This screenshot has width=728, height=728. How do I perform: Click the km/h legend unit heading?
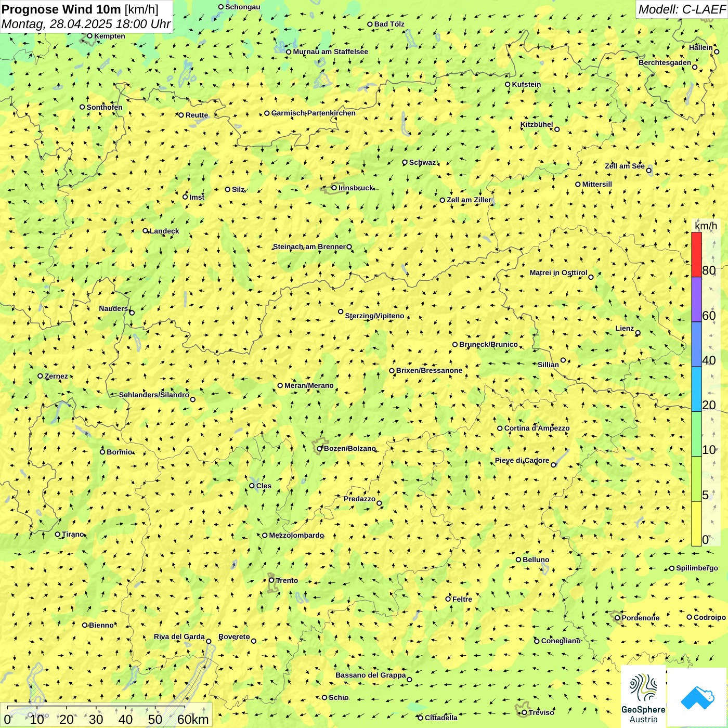(706, 226)
